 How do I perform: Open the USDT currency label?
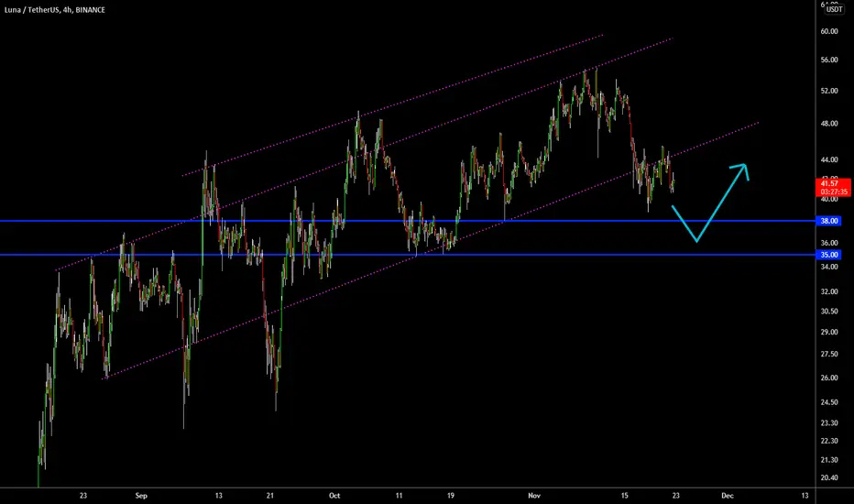coord(834,9)
